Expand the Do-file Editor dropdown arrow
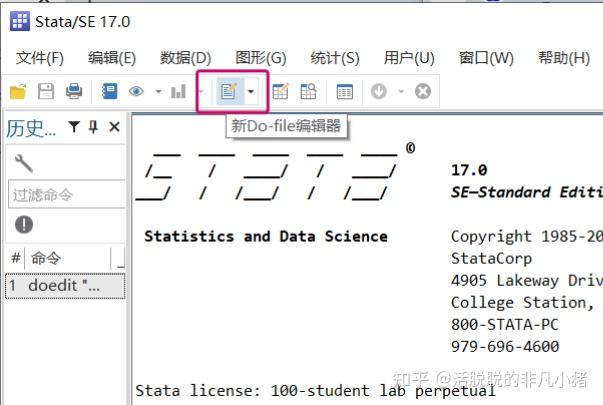Viewport: 603px width, 405px height. pyautogui.click(x=251, y=91)
